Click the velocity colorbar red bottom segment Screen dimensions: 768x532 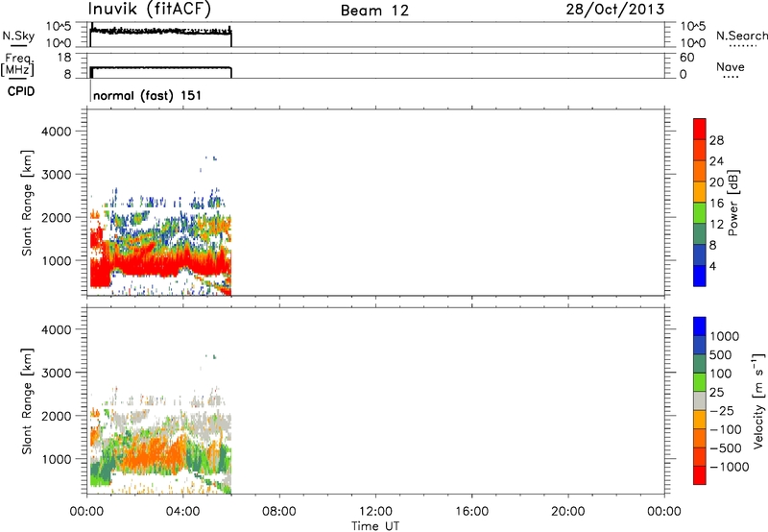pos(700,475)
